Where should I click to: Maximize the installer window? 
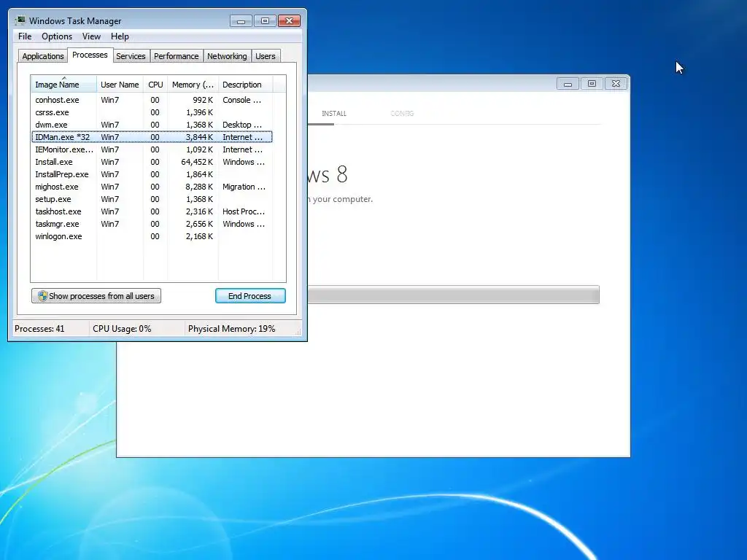tap(592, 84)
